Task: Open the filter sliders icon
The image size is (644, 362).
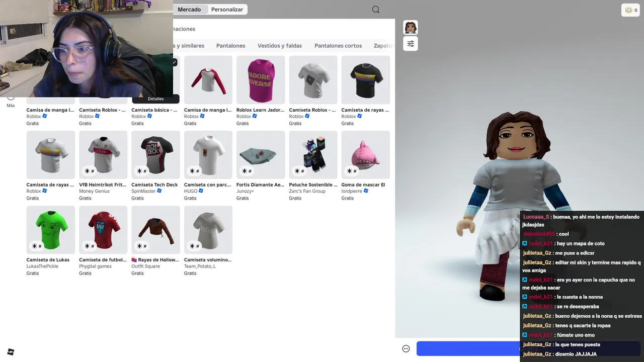Action: tap(411, 44)
